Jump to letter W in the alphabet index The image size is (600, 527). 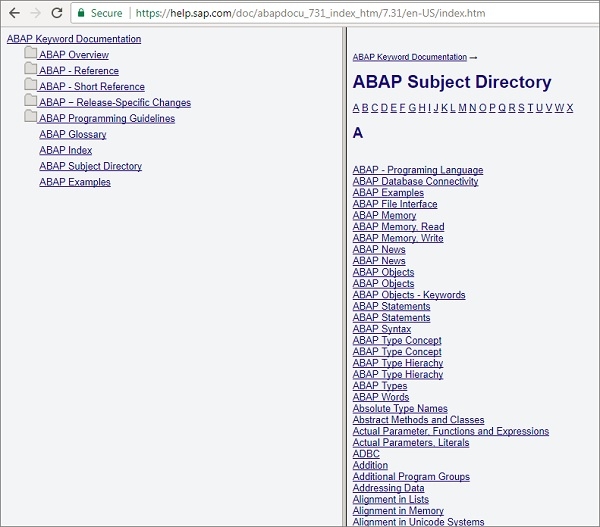559,108
